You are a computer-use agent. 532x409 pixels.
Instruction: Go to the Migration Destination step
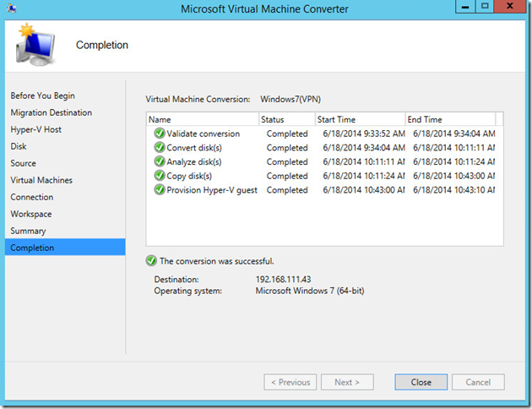pyautogui.click(x=52, y=112)
